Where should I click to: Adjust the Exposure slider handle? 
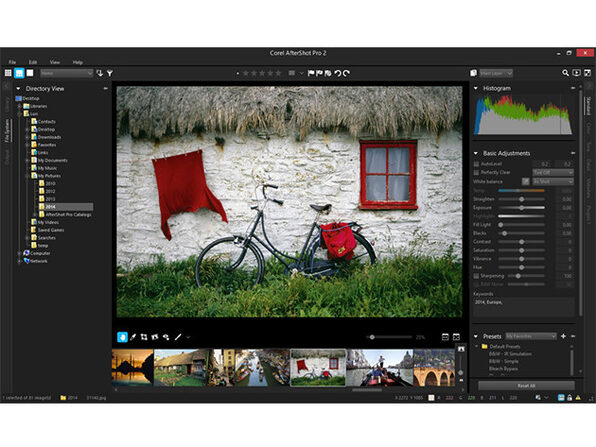[522, 208]
